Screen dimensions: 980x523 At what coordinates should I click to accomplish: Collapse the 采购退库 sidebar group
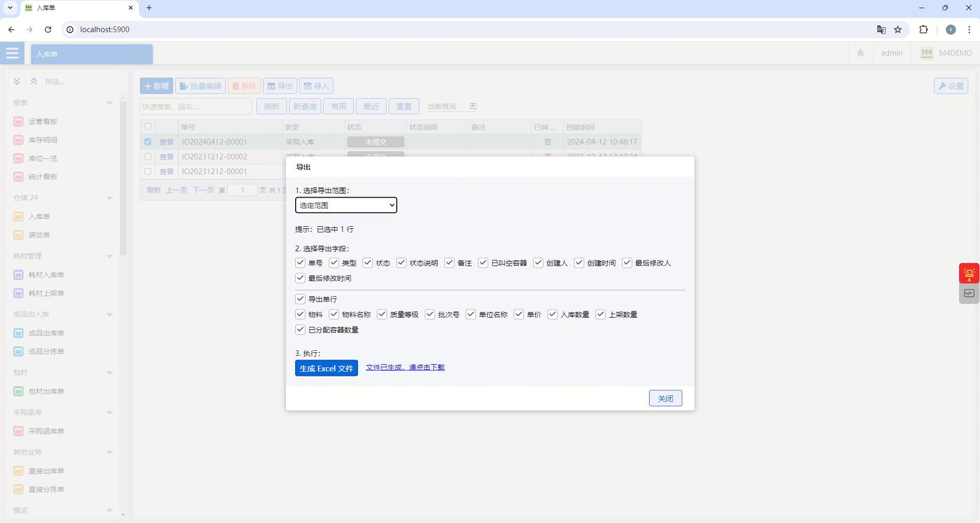[109, 413]
